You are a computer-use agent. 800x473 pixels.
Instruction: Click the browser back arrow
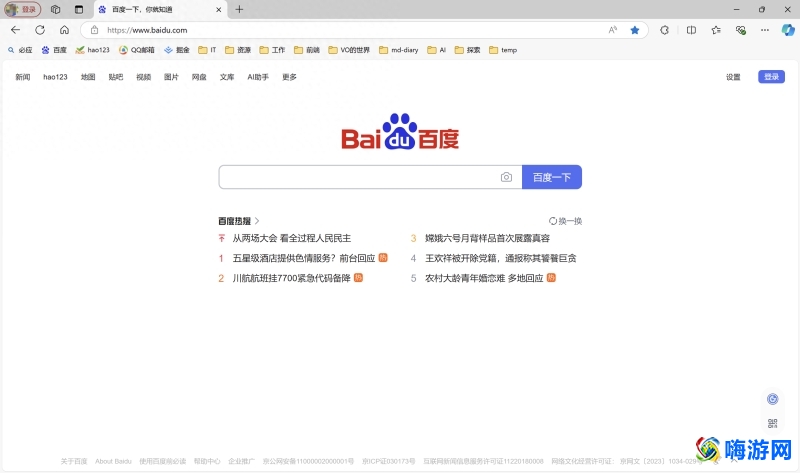click(x=15, y=30)
